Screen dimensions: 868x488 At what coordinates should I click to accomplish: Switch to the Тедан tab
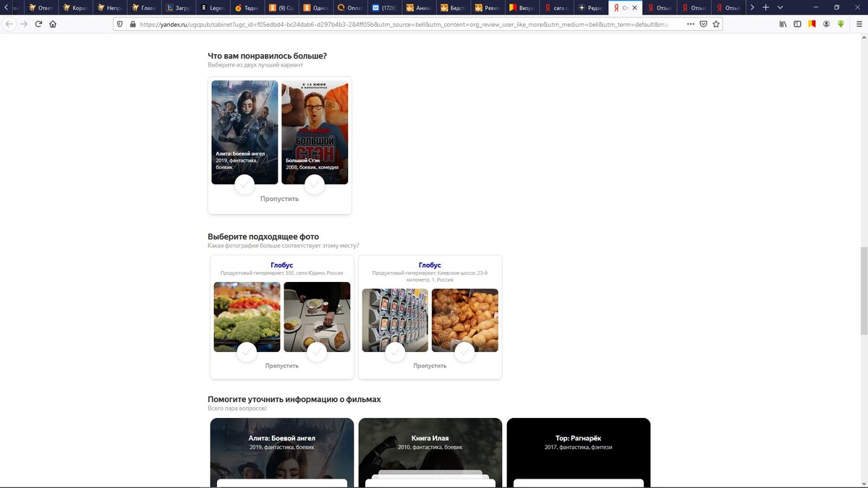(x=246, y=7)
